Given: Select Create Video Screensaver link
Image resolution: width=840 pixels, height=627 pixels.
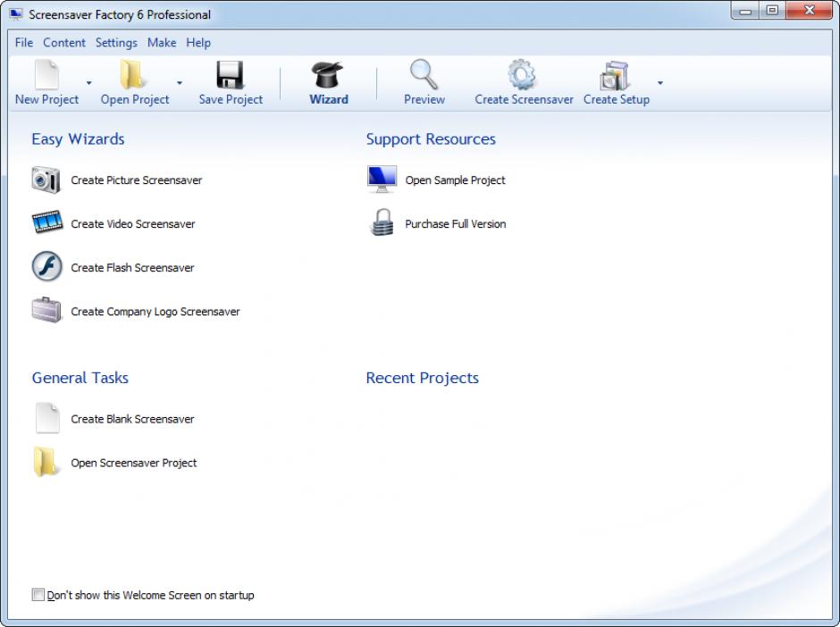Looking at the screenshot, I should click(133, 224).
